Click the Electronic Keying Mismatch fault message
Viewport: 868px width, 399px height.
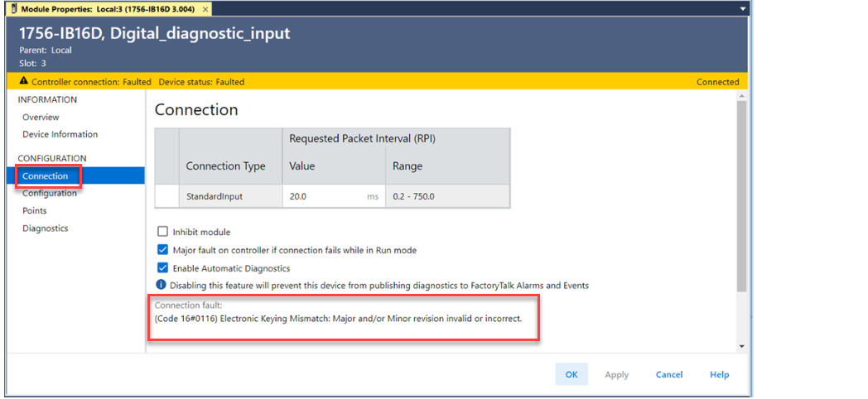coord(338,320)
